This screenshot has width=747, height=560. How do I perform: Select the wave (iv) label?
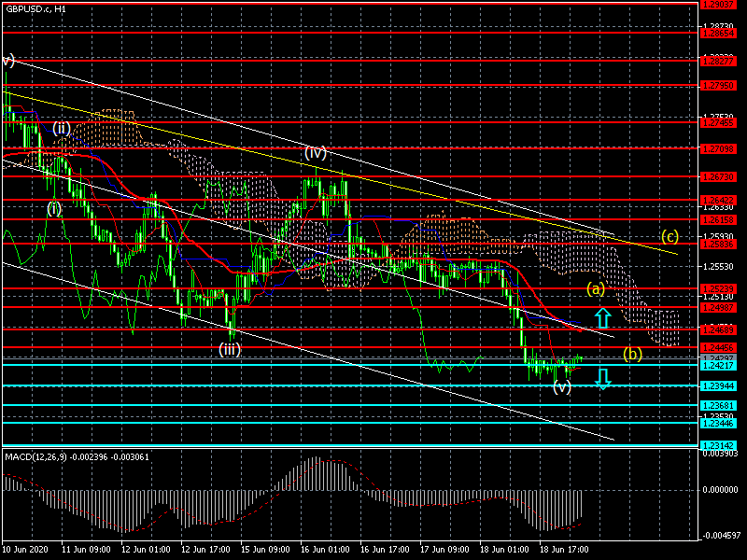coord(316,153)
